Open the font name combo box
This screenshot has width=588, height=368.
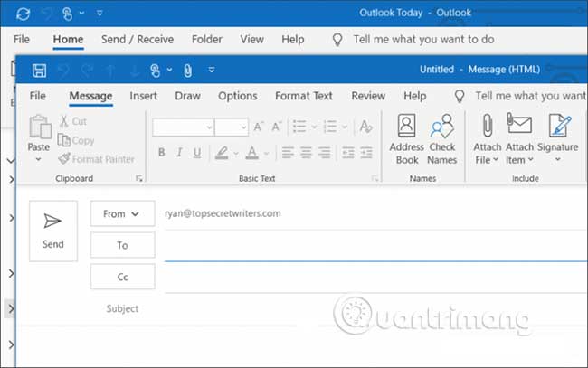[x=184, y=127]
